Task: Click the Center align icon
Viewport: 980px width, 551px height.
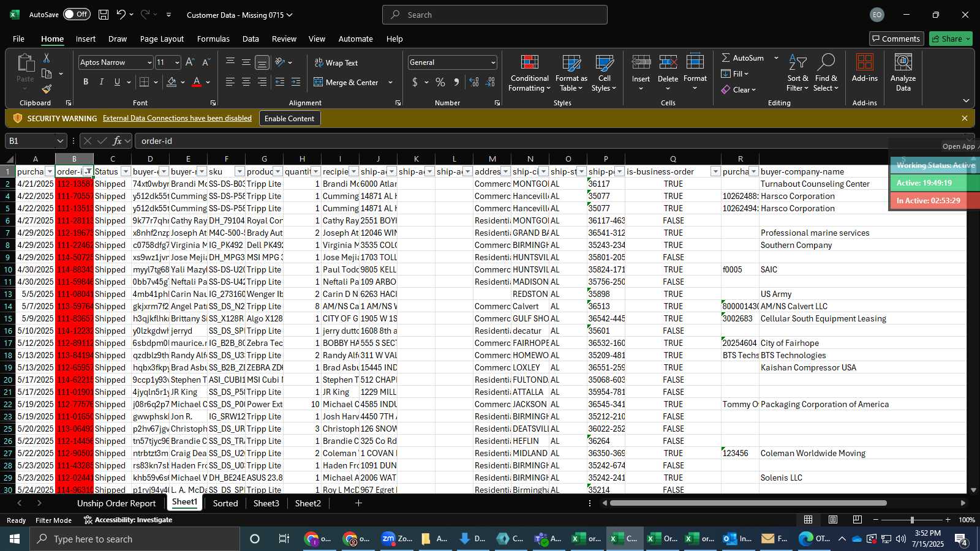Action: tap(246, 82)
